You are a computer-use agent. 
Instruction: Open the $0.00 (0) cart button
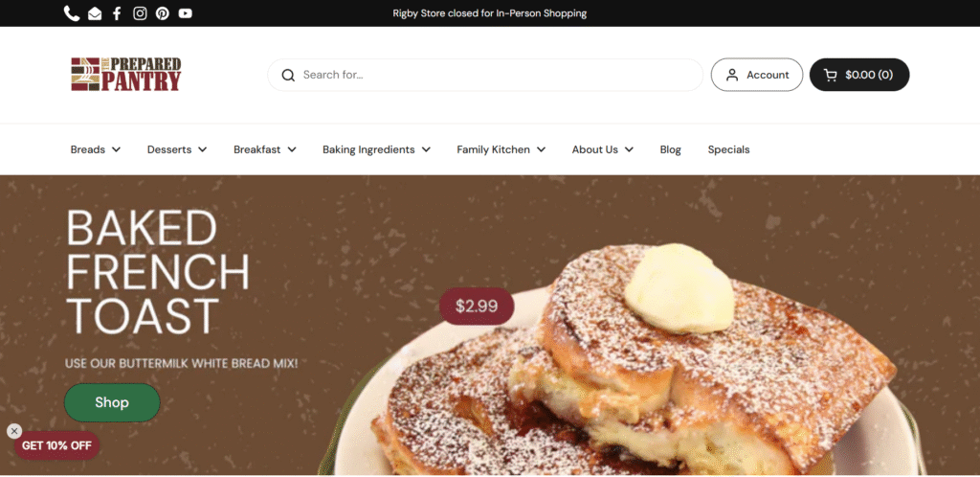tap(859, 75)
